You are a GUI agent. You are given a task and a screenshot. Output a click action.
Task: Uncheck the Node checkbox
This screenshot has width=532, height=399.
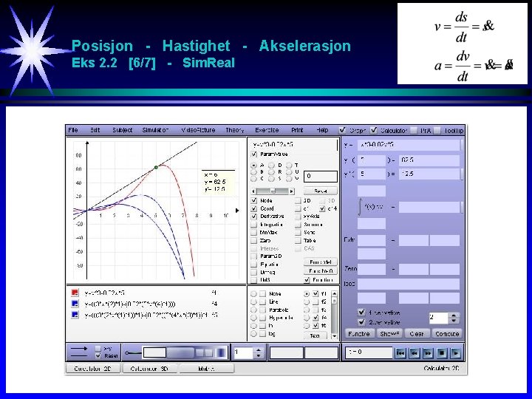[x=253, y=200]
